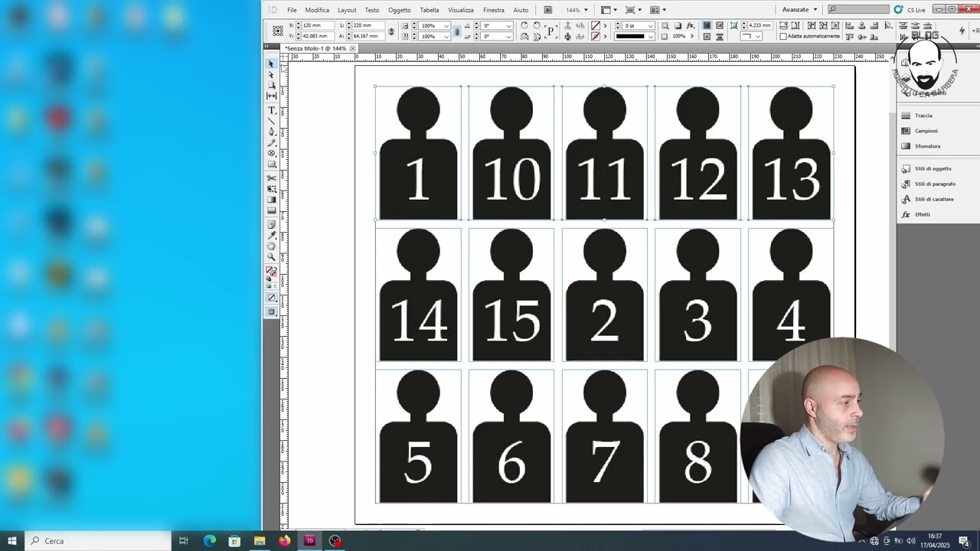
Task: Open the screen mode dropdown in application bar
Action: 639,10
